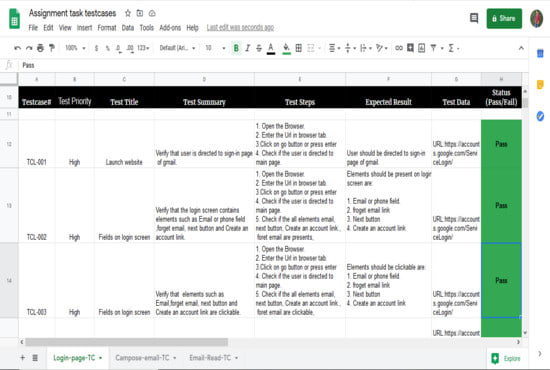This screenshot has width=550, height=370.
Task: Select the Pass status cell for TCL-002
Action: click(501, 205)
